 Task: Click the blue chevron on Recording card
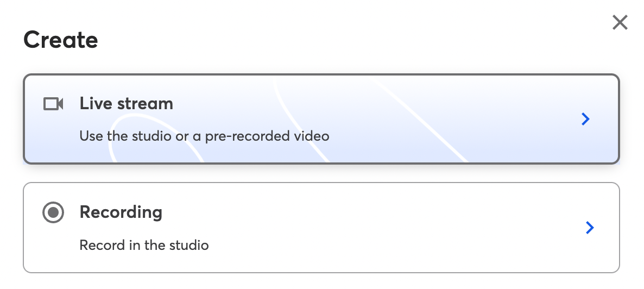click(x=590, y=228)
